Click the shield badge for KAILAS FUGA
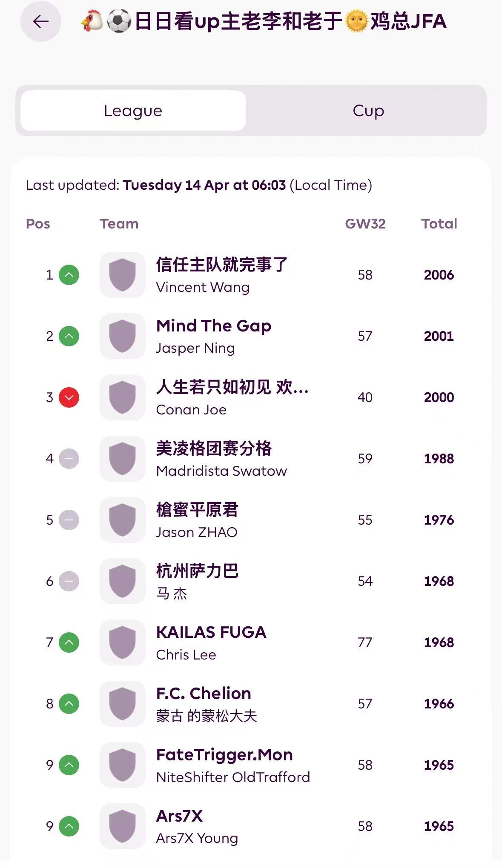Screen dimensions: 502x868 pyautogui.click(x=123, y=642)
